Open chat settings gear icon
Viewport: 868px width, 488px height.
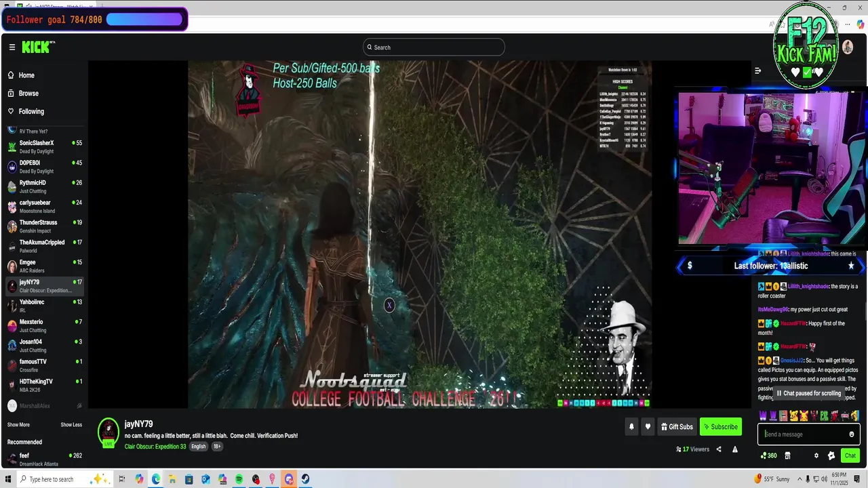tap(816, 455)
